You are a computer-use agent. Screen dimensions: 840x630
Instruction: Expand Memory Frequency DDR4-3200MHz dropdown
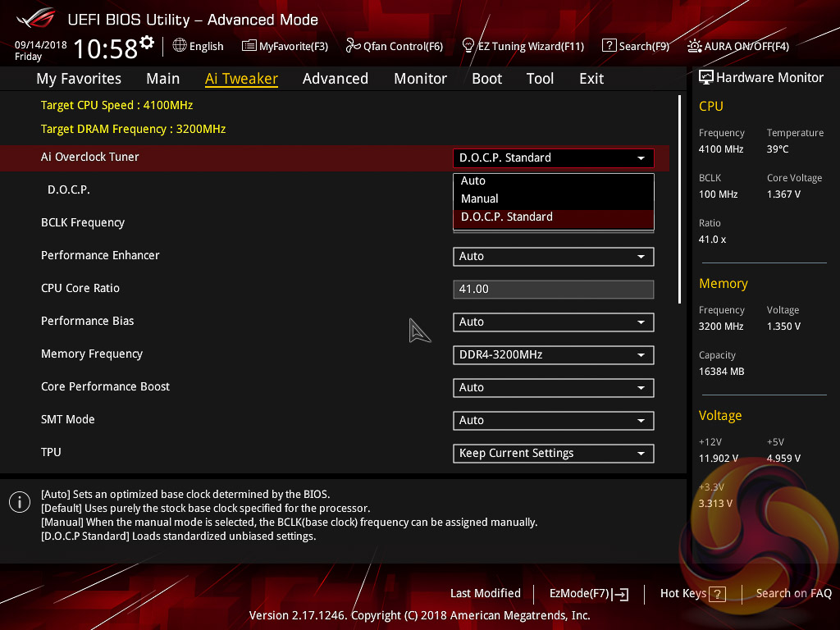click(x=554, y=354)
